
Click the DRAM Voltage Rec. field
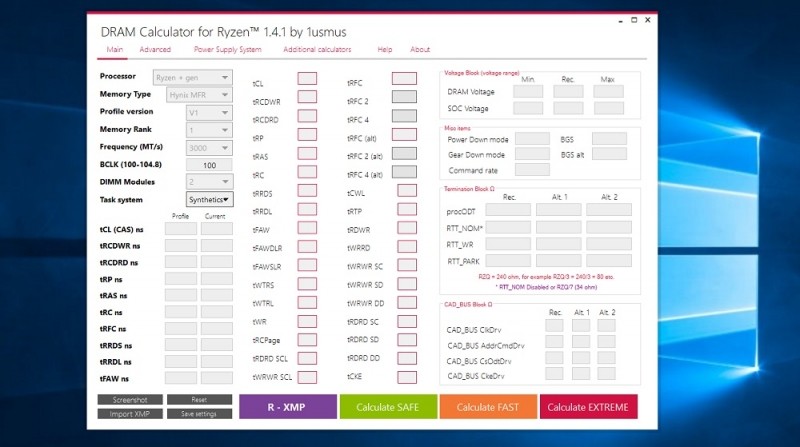pos(568,91)
